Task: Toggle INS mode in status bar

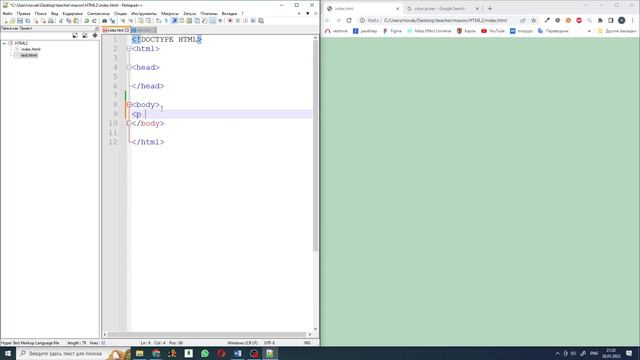Action: [x=307, y=343]
